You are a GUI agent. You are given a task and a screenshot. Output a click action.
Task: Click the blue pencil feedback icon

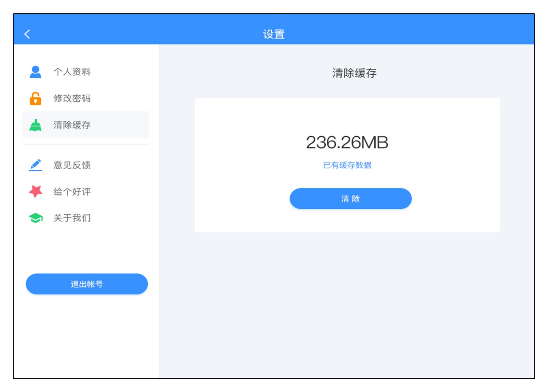pyautogui.click(x=35, y=165)
